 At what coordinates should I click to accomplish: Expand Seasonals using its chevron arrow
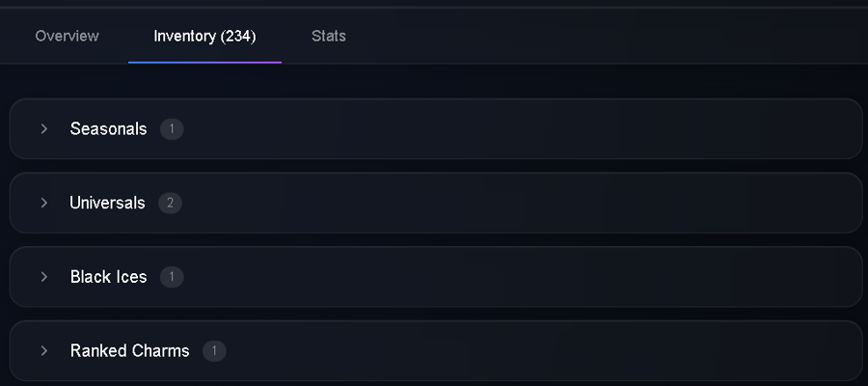coord(44,128)
